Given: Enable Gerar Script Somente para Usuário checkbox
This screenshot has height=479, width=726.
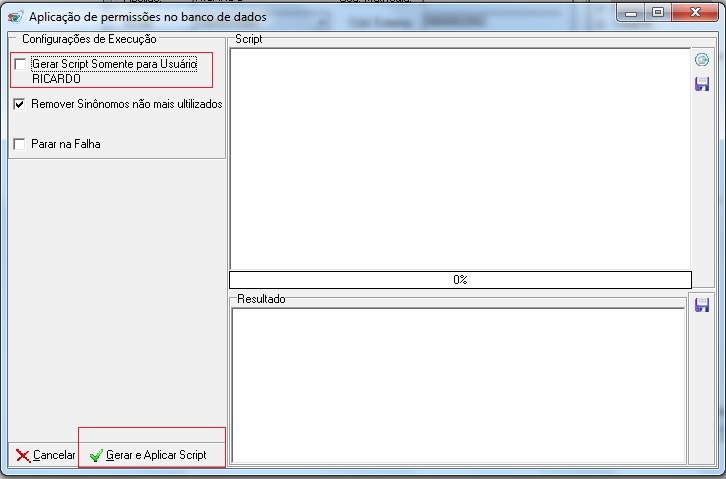Looking at the screenshot, I should tap(20, 64).
